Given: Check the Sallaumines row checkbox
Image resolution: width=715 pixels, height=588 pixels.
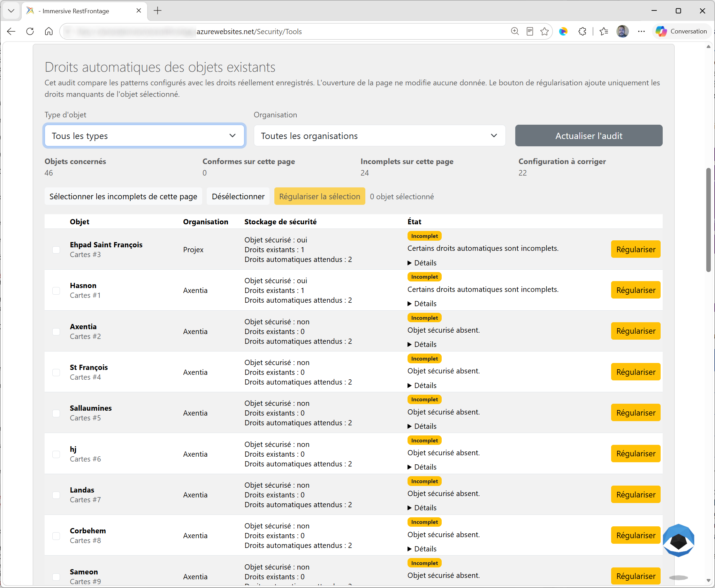Looking at the screenshot, I should (56, 413).
